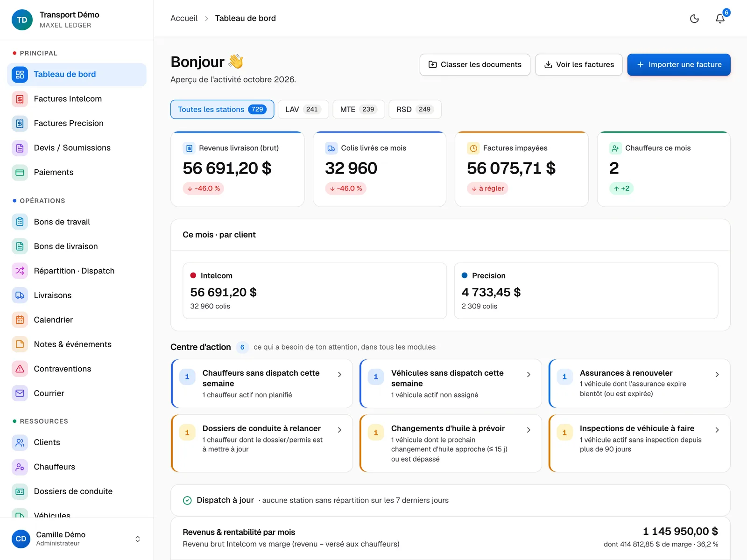Open the Calendrier calendar icon
The height and width of the screenshot is (560, 747).
[x=20, y=320]
